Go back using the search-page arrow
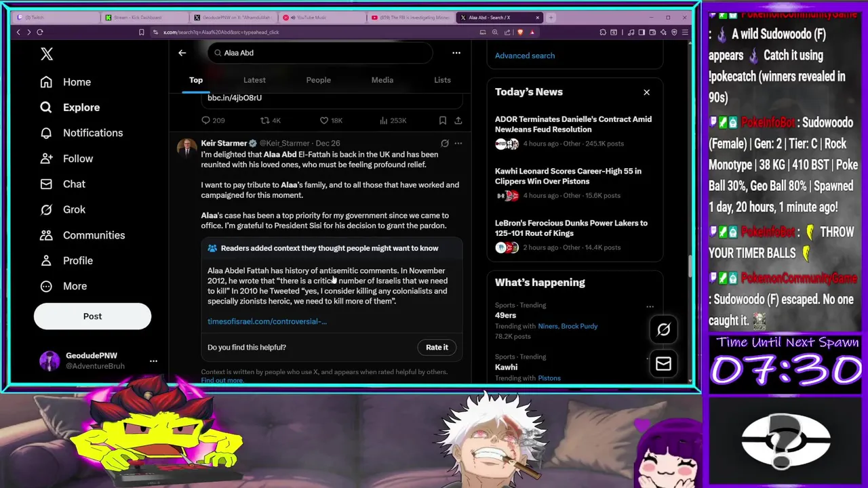868x488 pixels. pyautogui.click(x=182, y=53)
